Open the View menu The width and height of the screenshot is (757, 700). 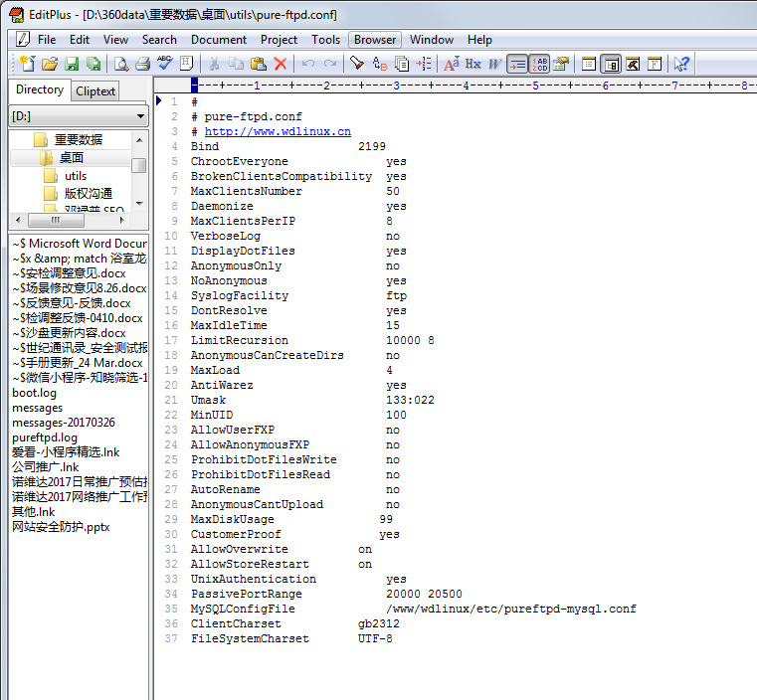115,40
